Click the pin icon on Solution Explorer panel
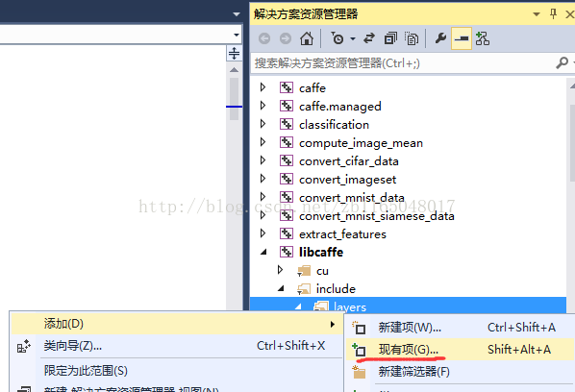This screenshot has width=575, height=392. (553, 13)
